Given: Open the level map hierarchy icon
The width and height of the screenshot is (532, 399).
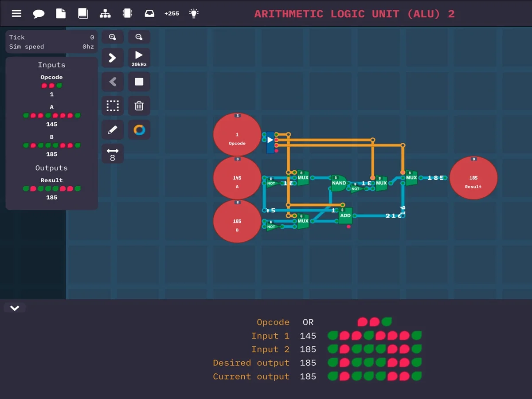Looking at the screenshot, I should pos(105,13).
